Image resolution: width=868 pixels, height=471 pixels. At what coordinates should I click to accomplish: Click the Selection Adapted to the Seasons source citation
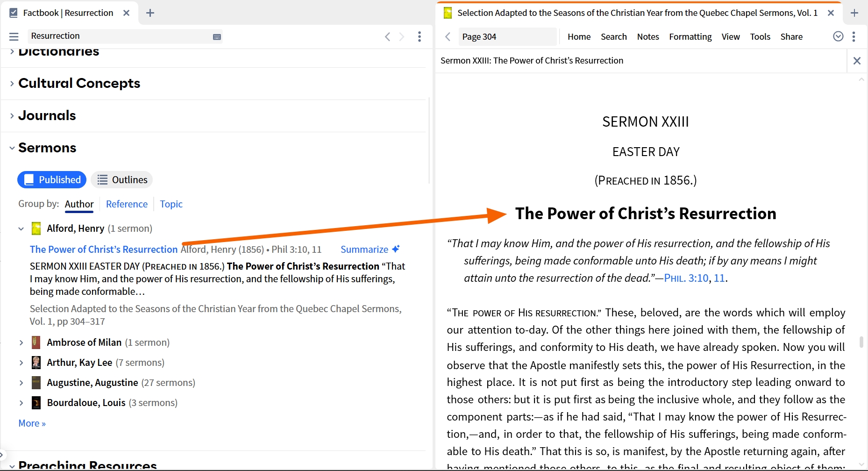[x=215, y=315]
